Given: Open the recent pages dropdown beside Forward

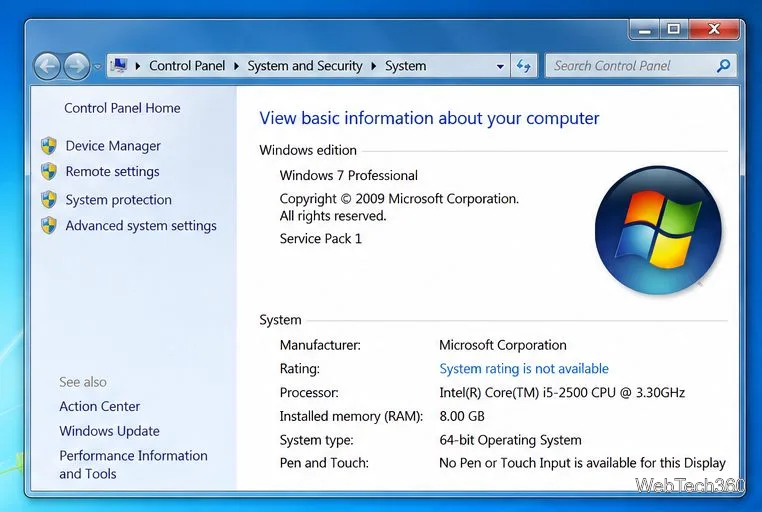Looking at the screenshot, I should (97, 67).
